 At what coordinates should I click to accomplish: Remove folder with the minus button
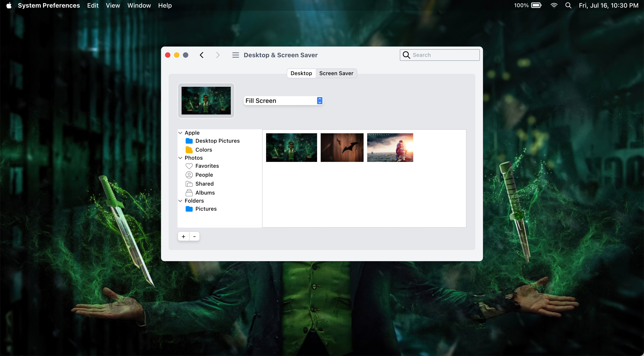[195, 236]
